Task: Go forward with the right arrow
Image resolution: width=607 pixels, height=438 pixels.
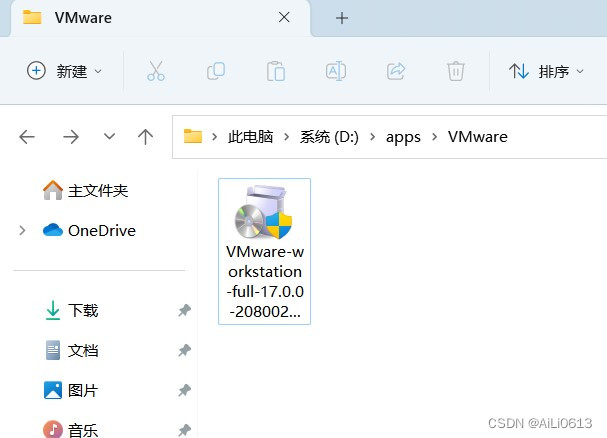Action: (71, 137)
